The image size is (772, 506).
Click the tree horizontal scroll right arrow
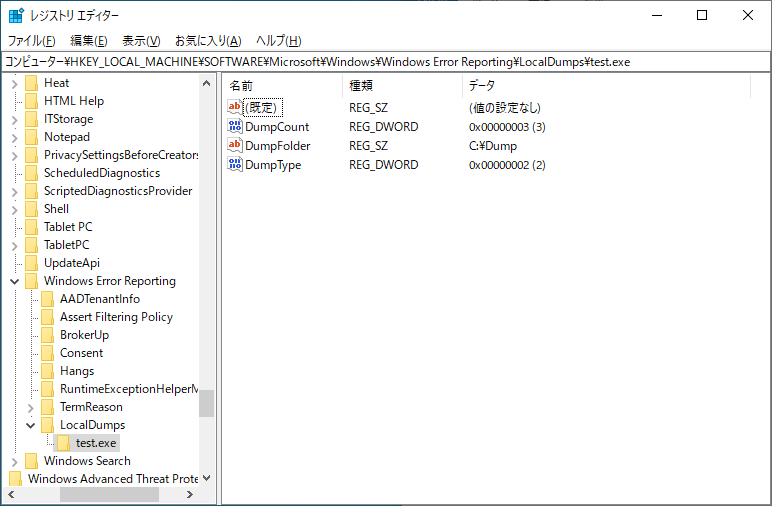pyautogui.click(x=190, y=494)
